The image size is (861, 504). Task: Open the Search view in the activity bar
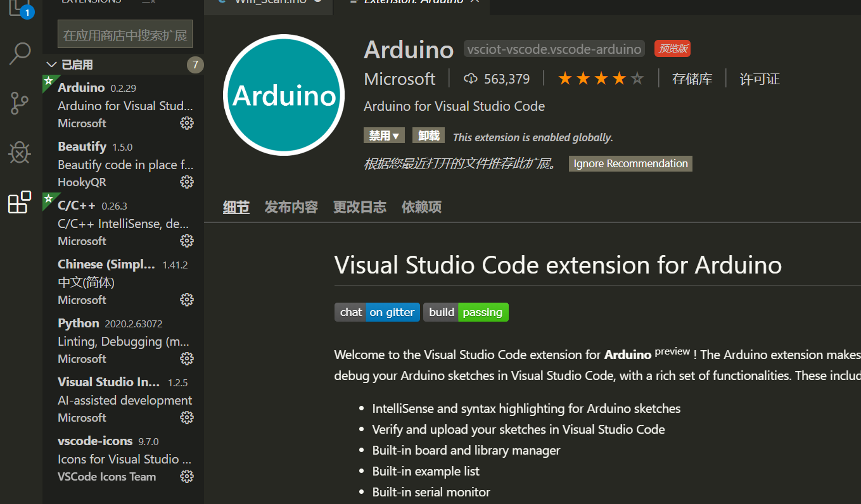19,54
